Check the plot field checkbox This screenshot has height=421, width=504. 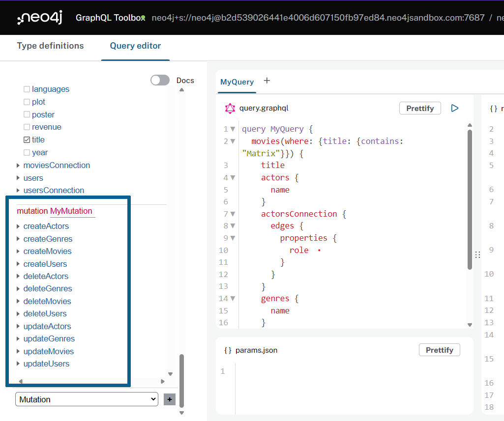pos(27,102)
